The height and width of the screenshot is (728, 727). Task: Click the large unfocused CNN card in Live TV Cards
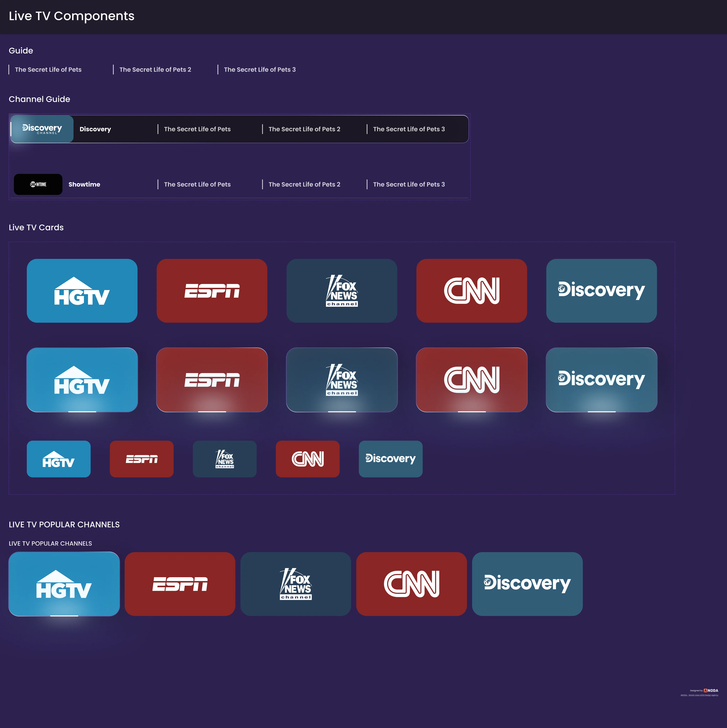(x=471, y=290)
